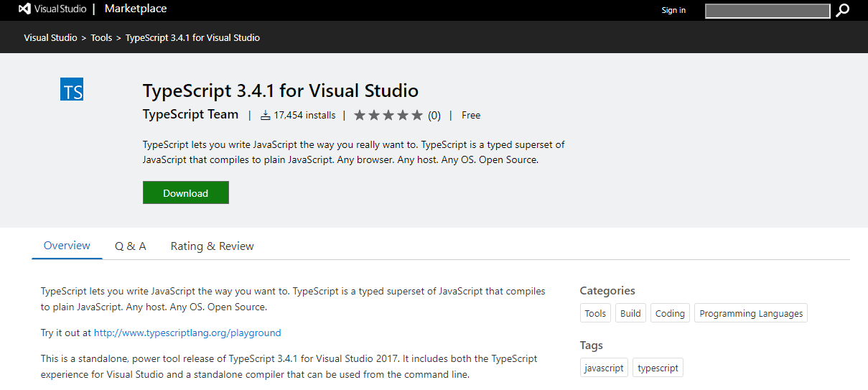
Task: Select the Build category tag
Action: click(630, 313)
